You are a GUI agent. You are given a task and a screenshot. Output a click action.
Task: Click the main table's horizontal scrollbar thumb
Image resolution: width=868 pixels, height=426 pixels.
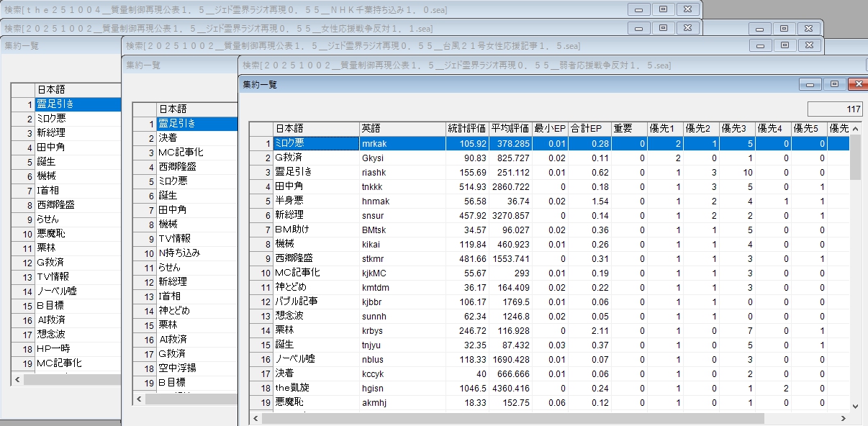[x=511, y=417]
